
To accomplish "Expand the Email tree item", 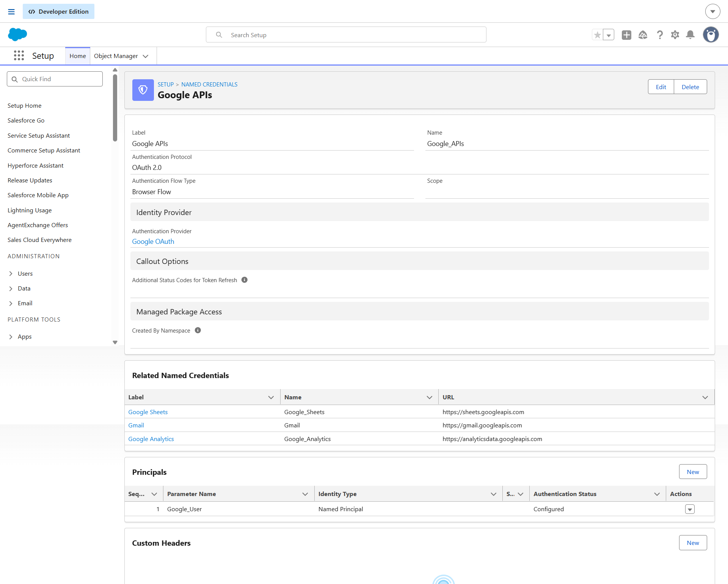I will pyautogui.click(x=11, y=303).
